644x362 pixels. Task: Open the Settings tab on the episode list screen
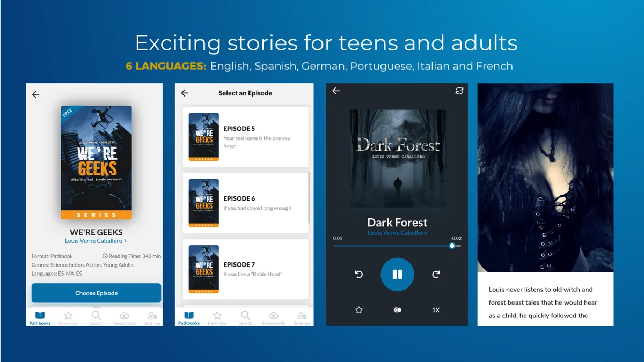(302, 318)
